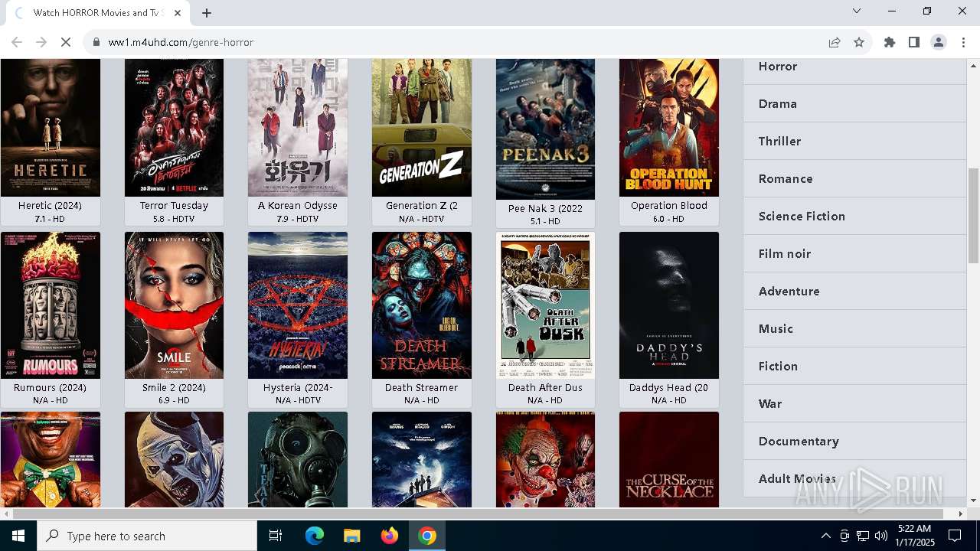Launch Microsoft Edge from the taskbar

[x=315, y=536]
